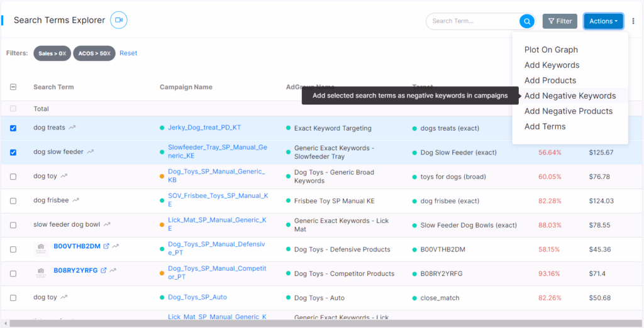Select Add Negative Keywords menu option

click(x=570, y=96)
